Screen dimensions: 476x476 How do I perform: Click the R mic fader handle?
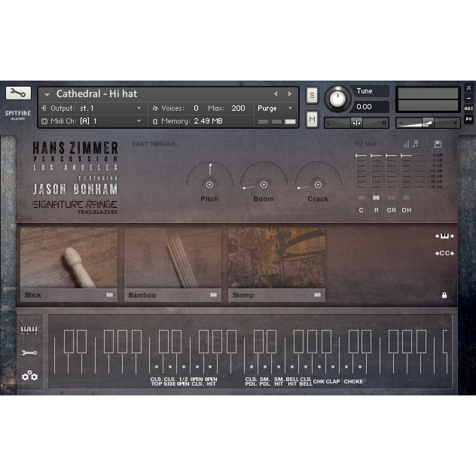[376, 156]
